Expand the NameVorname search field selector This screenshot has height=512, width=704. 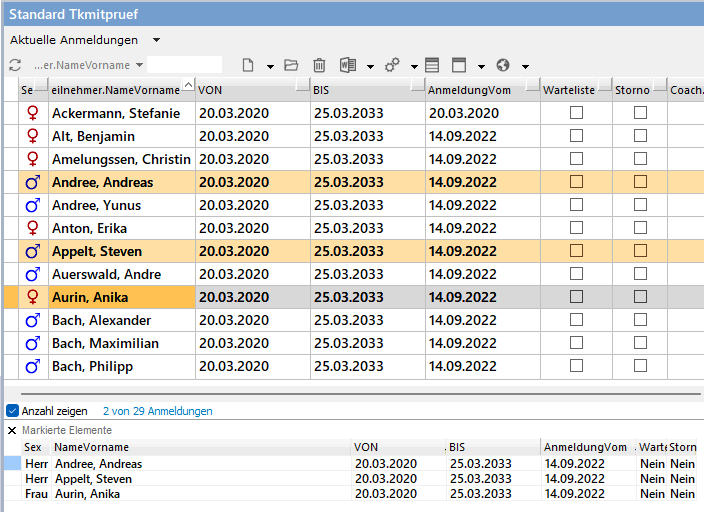[139, 65]
